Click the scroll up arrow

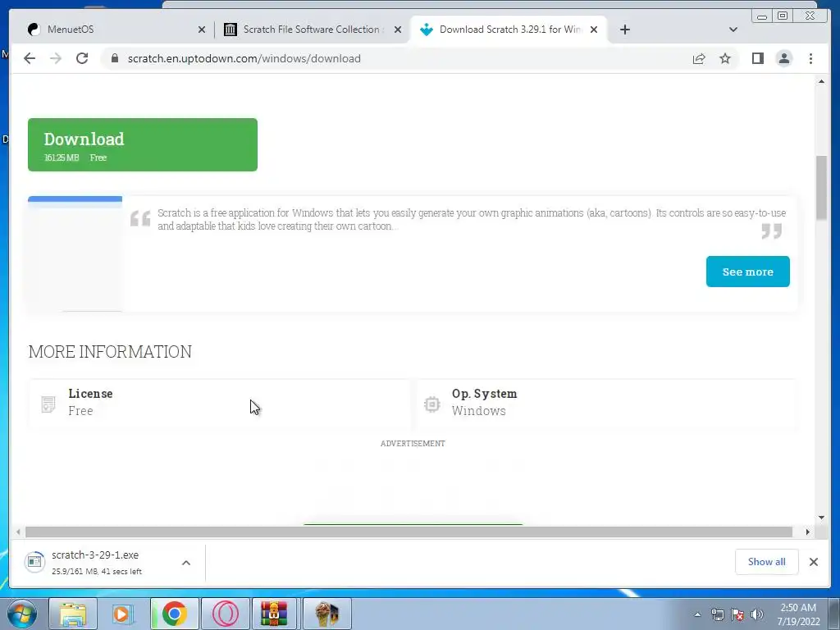[821, 81]
